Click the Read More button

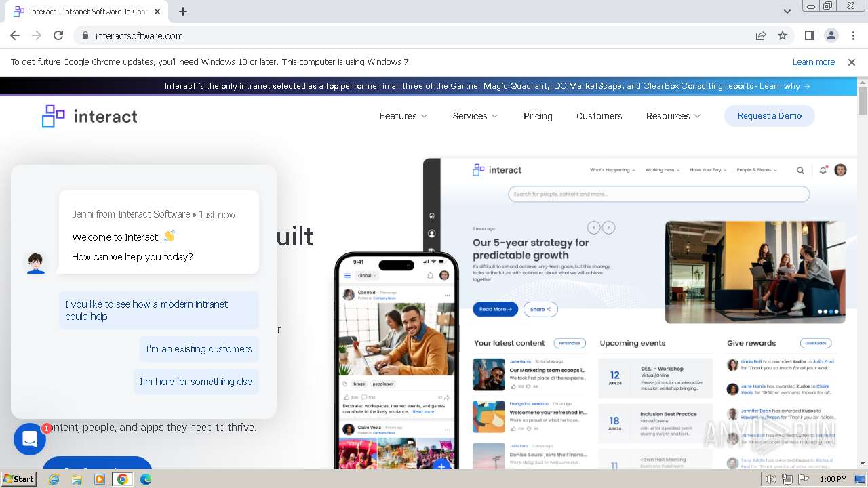pos(495,309)
